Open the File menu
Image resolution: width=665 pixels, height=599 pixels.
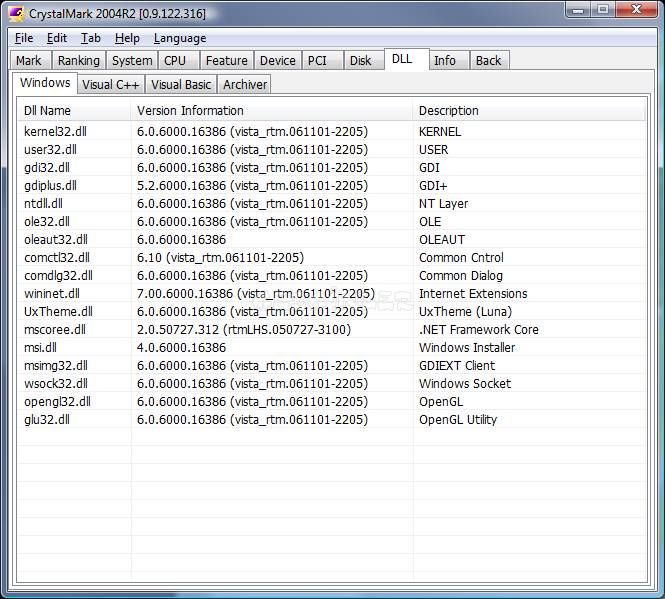[x=24, y=38]
